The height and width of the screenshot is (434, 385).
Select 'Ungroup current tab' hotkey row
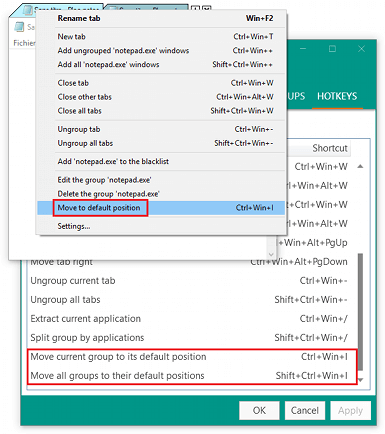point(190,281)
